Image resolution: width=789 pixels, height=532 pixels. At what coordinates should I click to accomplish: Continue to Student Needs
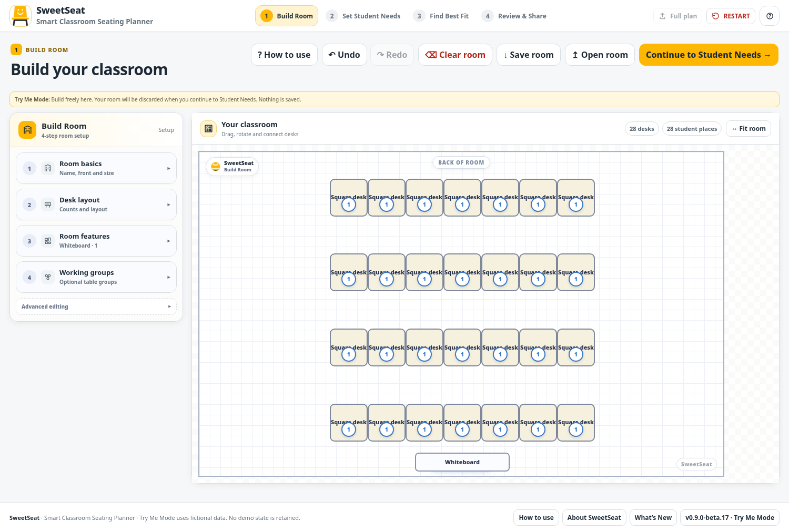pos(709,55)
